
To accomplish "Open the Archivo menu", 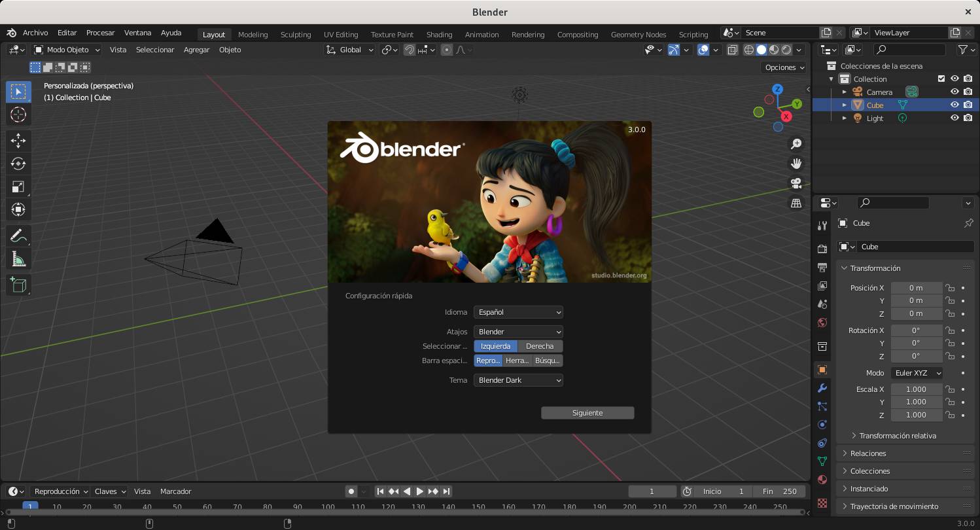I will (35, 33).
